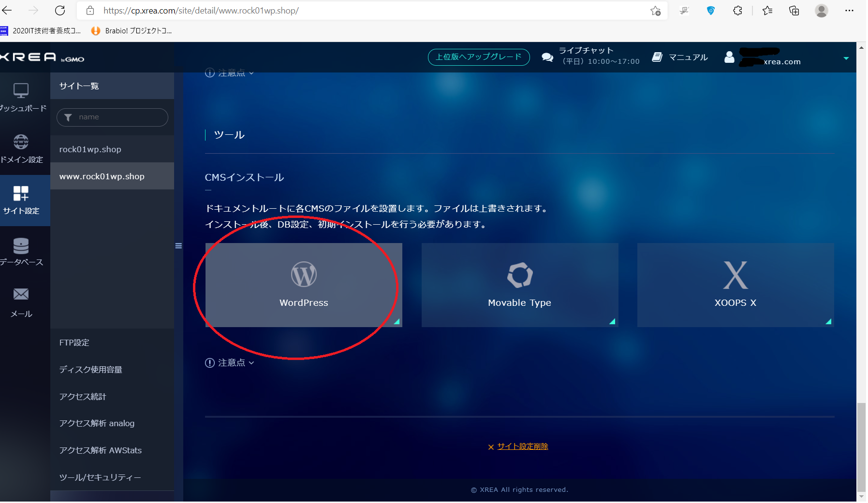Select rock01wp.shop in the site list
Screen dimensions: 868x503
click(112, 149)
